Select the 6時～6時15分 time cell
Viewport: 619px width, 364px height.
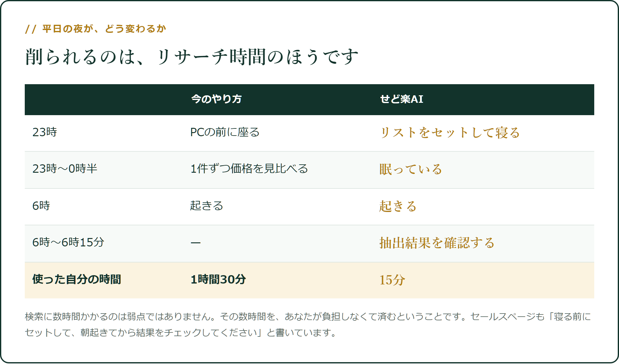tap(68, 242)
